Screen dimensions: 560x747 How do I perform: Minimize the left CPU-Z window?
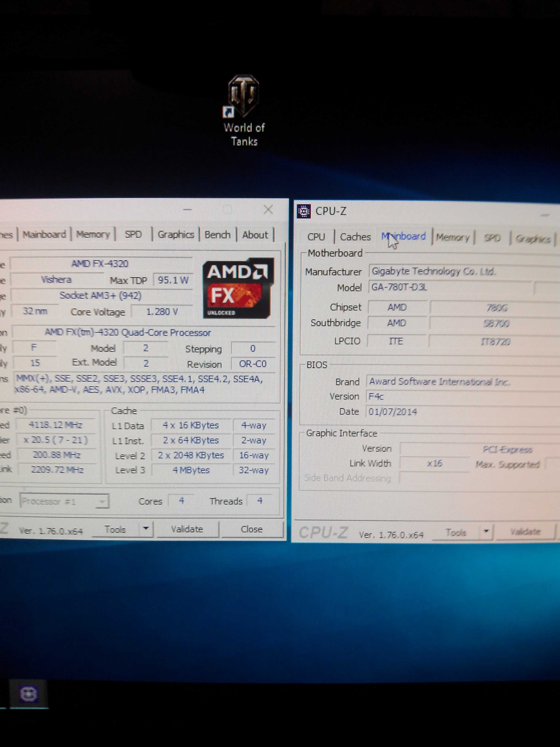pyautogui.click(x=188, y=209)
